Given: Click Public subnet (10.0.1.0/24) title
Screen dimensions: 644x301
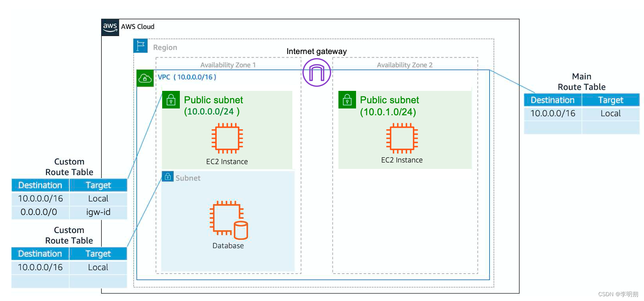Looking at the screenshot, I should [x=389, y=106].
